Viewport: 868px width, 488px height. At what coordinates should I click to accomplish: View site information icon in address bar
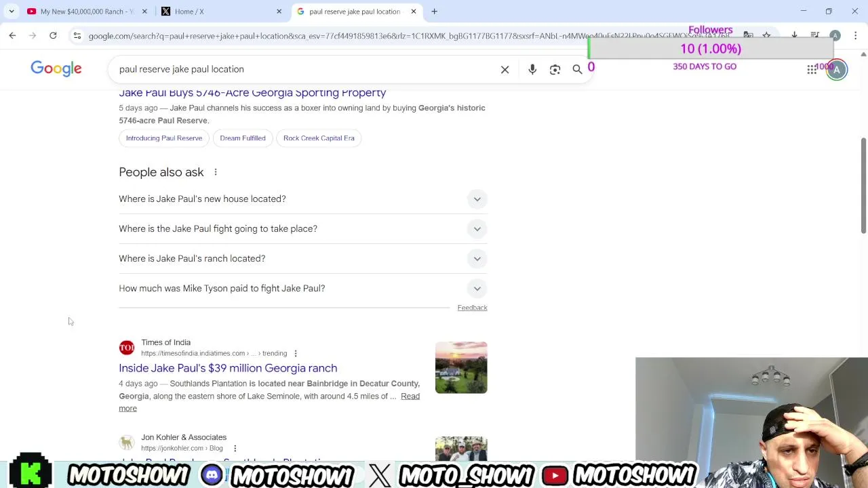pyautogui.click(x=77, y=35)
